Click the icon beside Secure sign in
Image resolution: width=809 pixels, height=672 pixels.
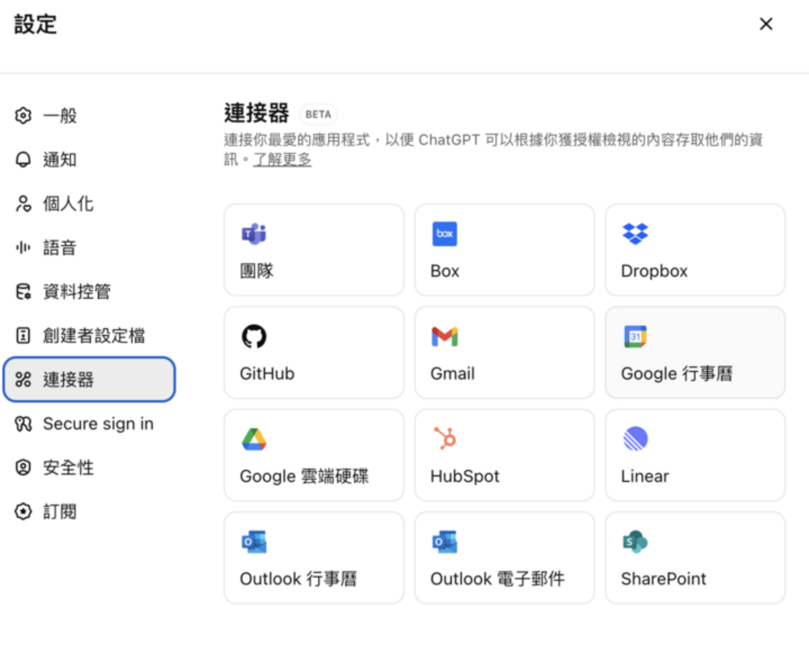pos(23,424)
